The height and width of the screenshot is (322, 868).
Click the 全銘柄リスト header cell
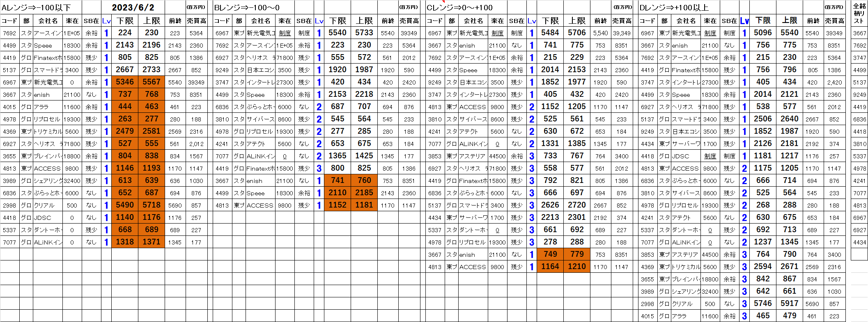pos(859,14)
